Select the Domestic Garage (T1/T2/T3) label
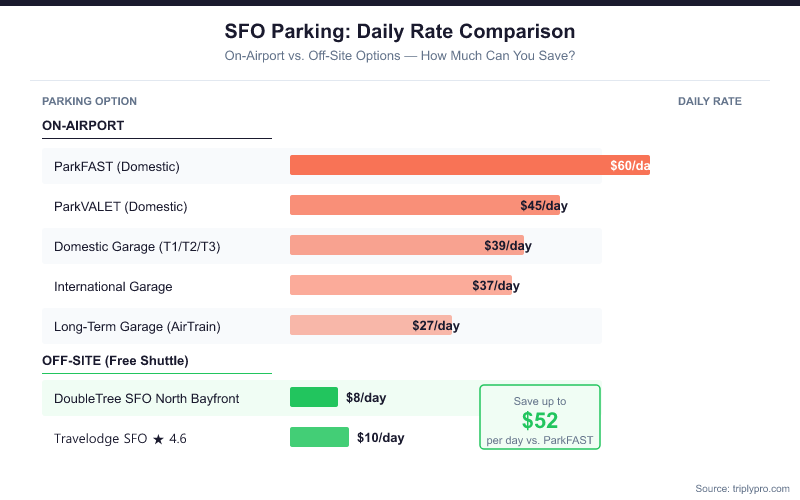 [136, 246]
